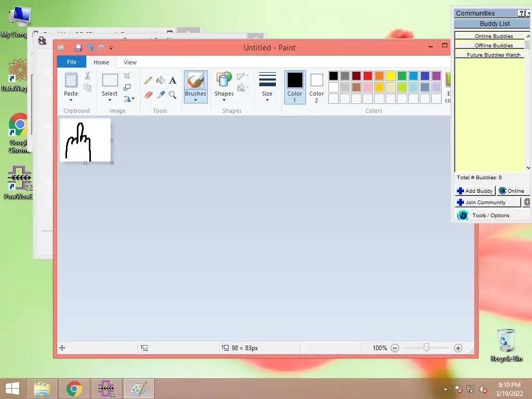Select the Magnifier tool
Viewport: 532px width, 399px height.
point(172,95)
